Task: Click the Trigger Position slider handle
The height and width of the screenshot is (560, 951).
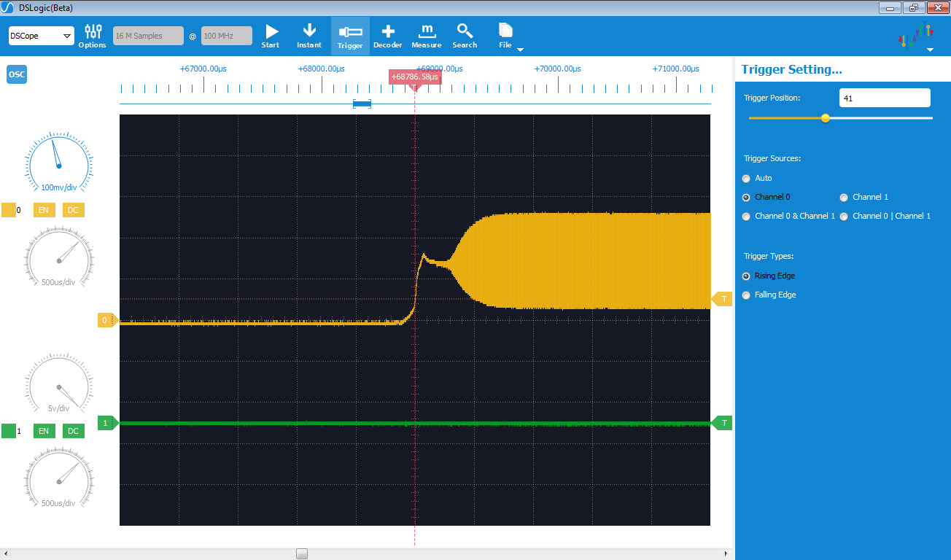Action: pyautogui.click(x=826, y=118)
